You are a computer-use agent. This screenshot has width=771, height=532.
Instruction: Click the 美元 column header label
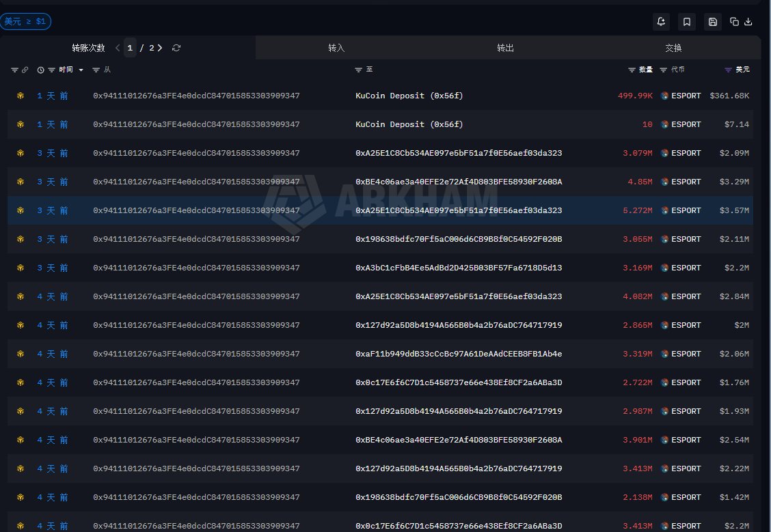(x=742, y=69)
